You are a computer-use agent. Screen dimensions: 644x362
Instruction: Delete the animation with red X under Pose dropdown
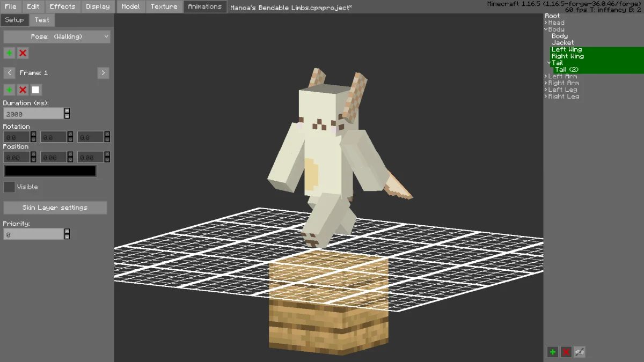click(23, 53)
